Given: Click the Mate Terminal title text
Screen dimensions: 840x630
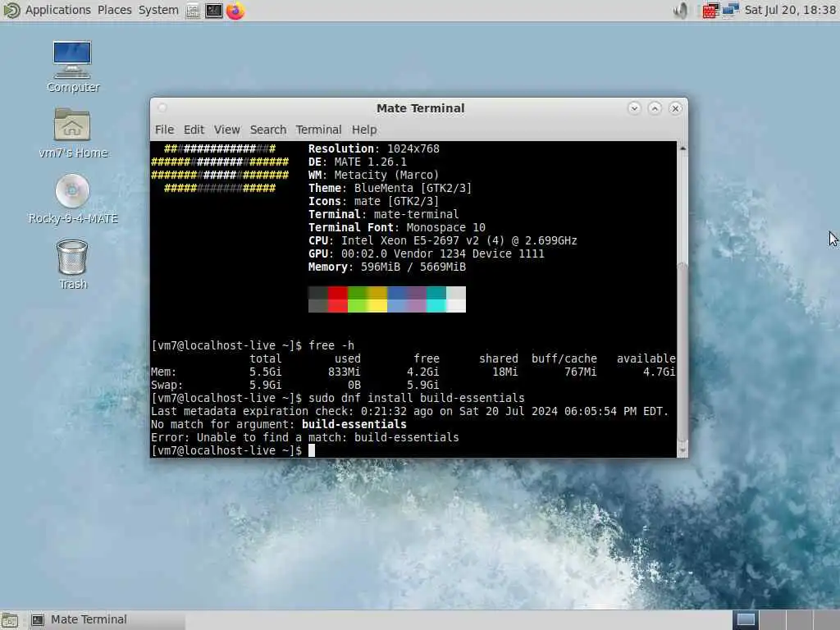Looking at the screenshot, I should click(x=421, y=108).
